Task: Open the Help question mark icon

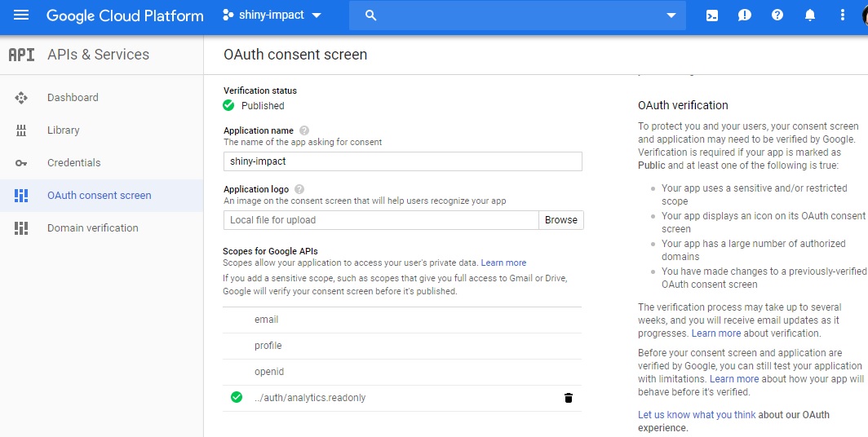Action: 777,15
